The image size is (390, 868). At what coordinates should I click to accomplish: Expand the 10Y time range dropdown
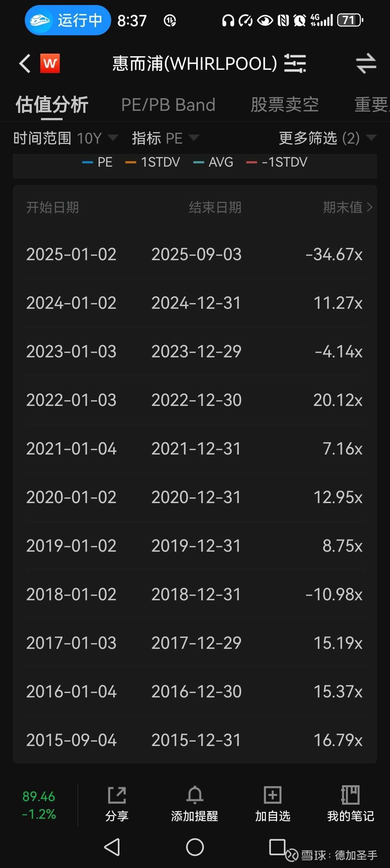(97, 138)
